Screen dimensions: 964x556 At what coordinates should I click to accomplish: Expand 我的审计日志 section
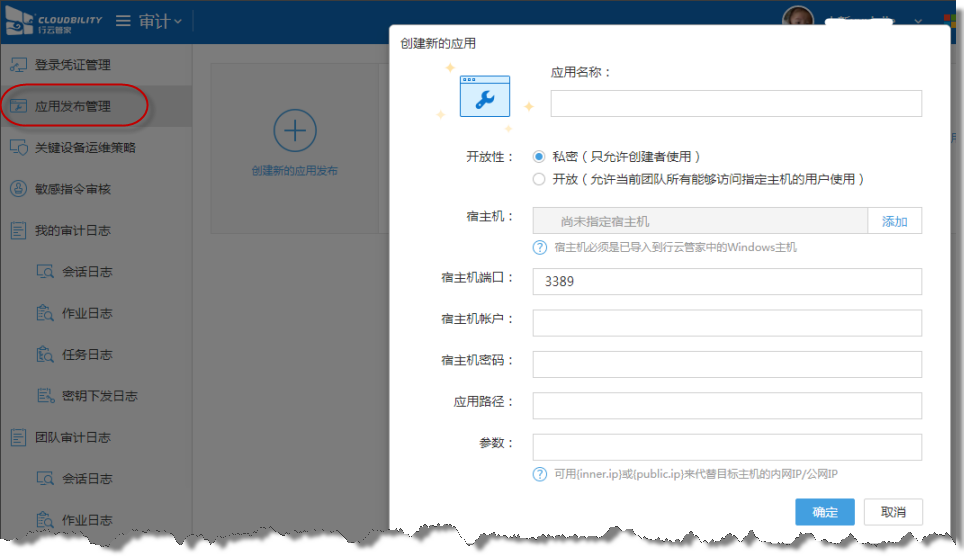(x=73, y=231)
